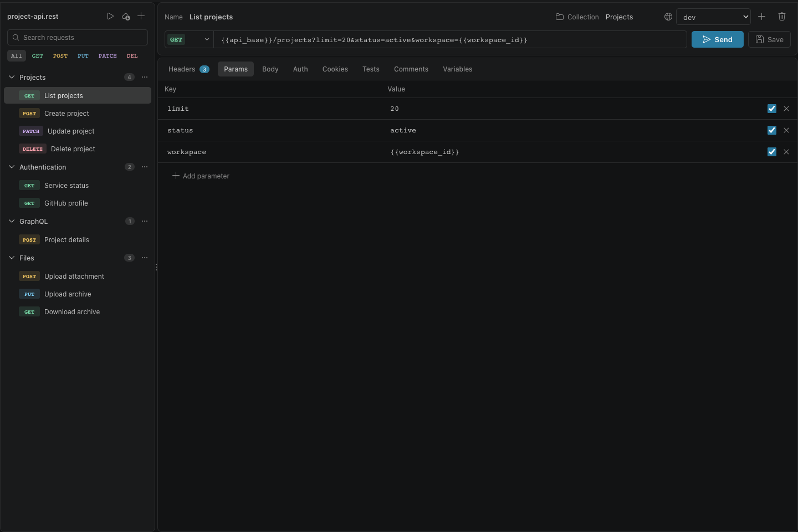Remove the limit parameter row

[786, 109]
